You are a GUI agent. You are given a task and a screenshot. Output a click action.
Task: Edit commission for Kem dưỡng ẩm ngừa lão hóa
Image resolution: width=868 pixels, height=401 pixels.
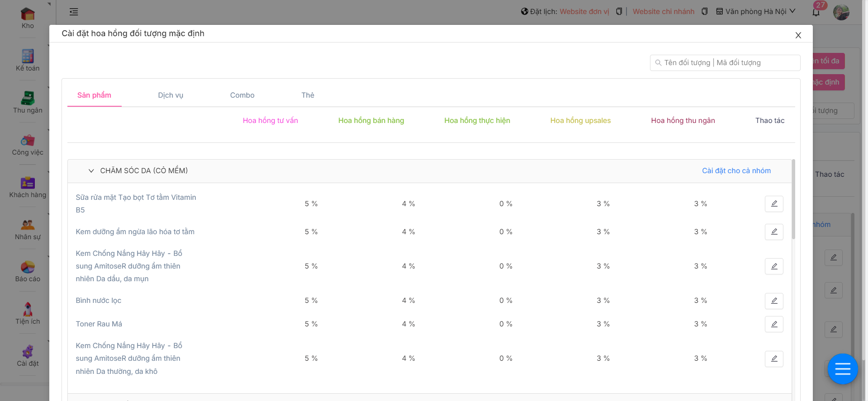click(x=773, y=232)
